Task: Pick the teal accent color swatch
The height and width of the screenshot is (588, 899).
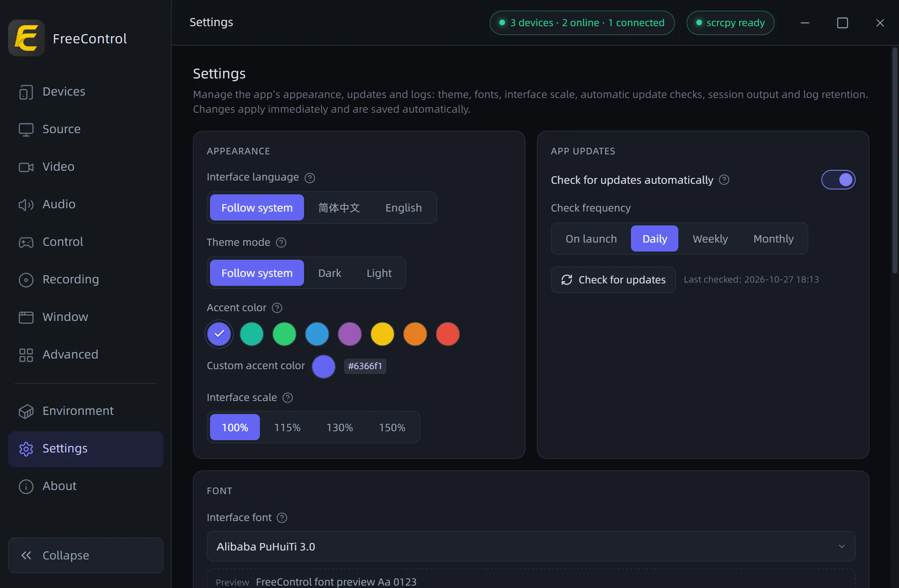Action: tap(252, 334)
